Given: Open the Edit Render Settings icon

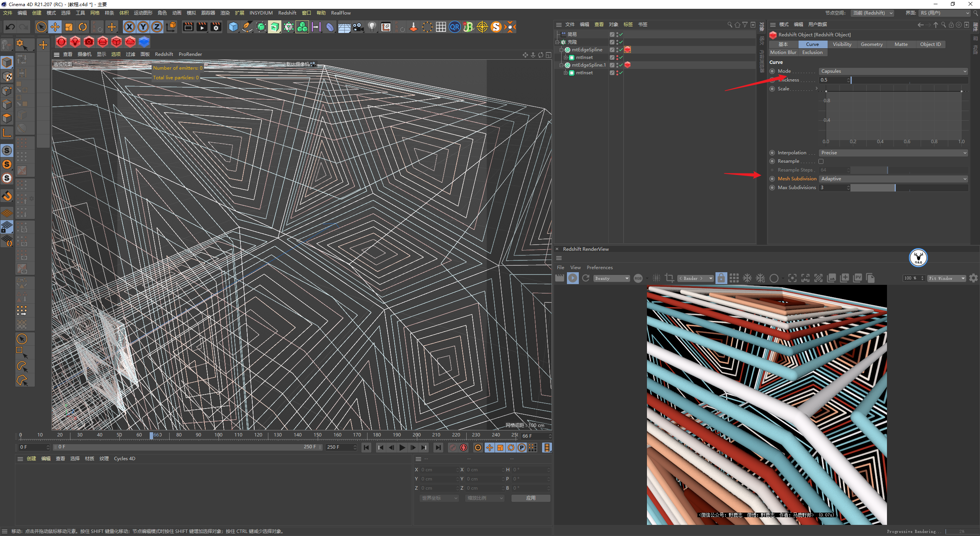Looking at the screenshot, I should point(216,27).
